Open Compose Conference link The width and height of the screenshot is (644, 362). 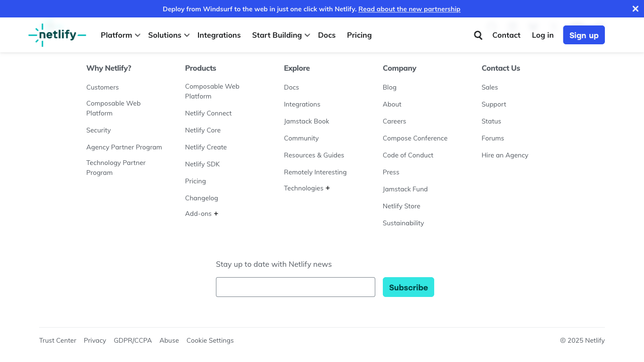415,138
